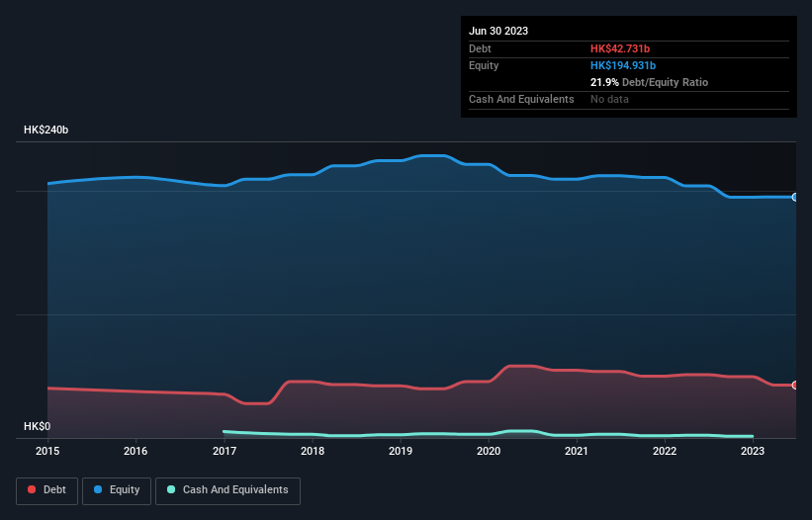This screenshot has width=812, height=520.
Task: Toggle the Debt series legend button
Action: [x=47, y=490]
